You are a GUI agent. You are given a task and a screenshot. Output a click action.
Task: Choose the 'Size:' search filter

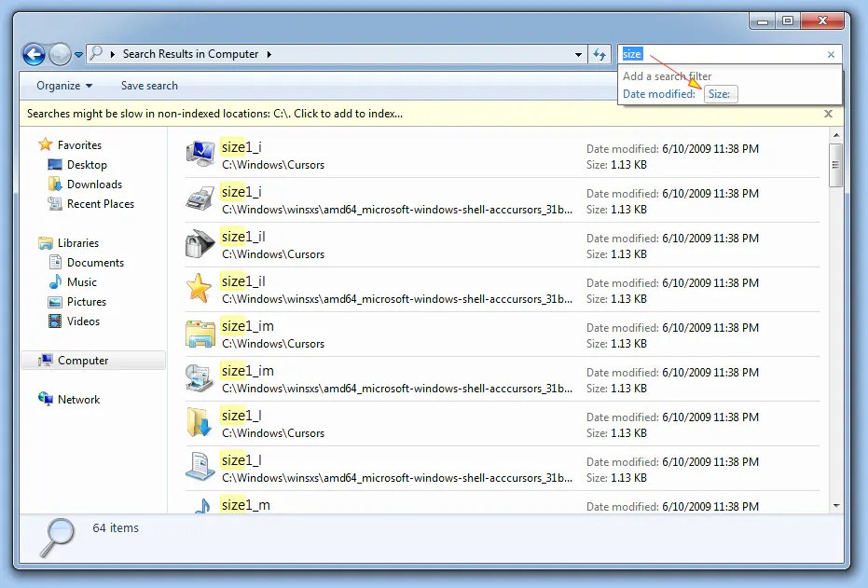point(720,94)
